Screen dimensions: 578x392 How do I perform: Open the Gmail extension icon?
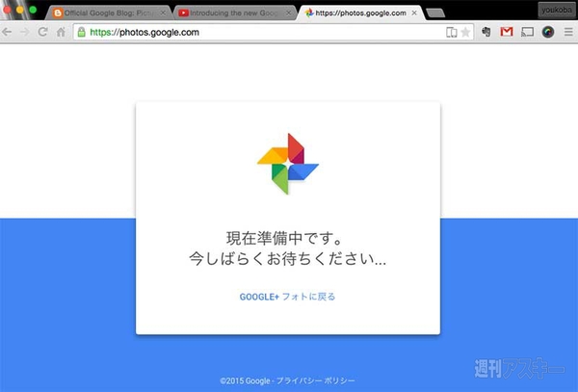(507, 32)
